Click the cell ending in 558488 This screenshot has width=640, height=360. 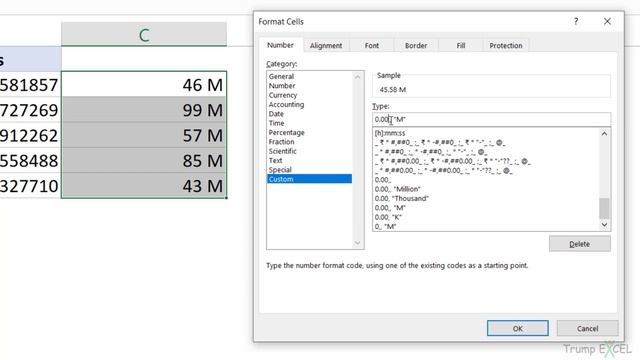click(30, 160)
